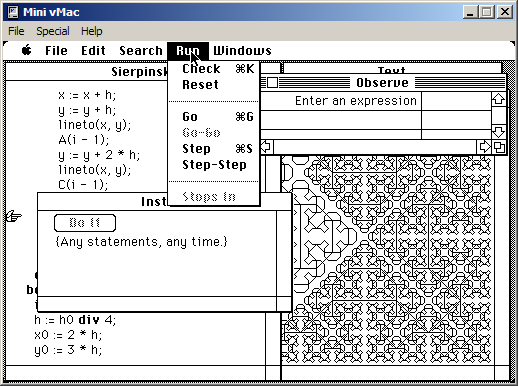518x386 pixels.
Task: Click the Do It button
Action: point(85,223)
